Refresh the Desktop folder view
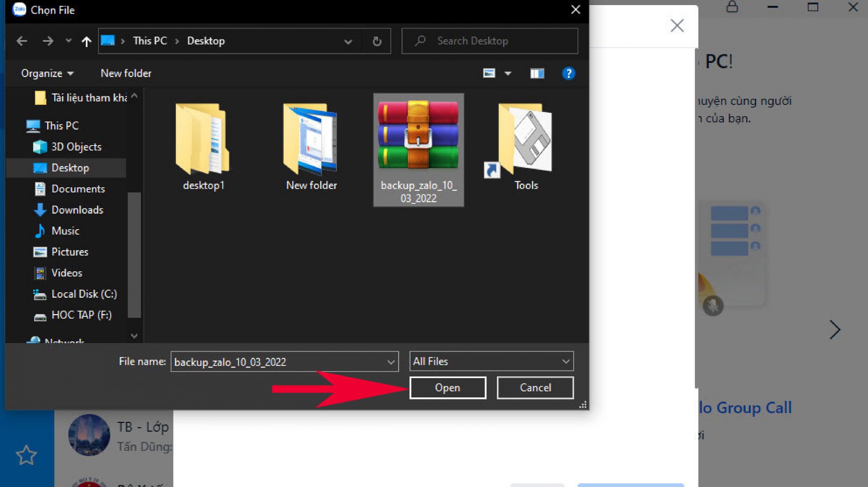This screenshot has width=868, height=487. (x=377, y=41)
